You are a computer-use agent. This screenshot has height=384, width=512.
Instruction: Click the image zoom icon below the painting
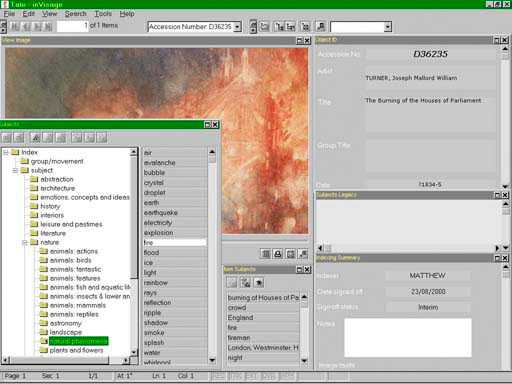(303, 254)
